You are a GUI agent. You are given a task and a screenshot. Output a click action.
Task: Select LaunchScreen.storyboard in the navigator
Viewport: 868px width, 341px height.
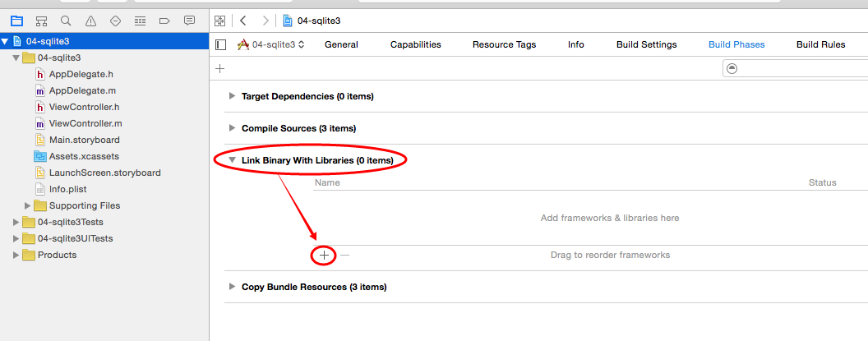pos(104,173)
